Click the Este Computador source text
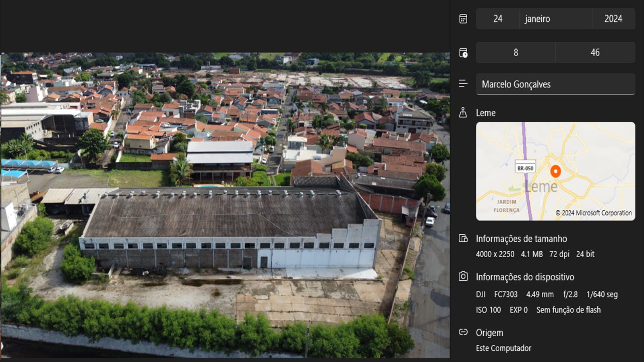Screen dimensions: 644x362 click(x=503, y=348)
